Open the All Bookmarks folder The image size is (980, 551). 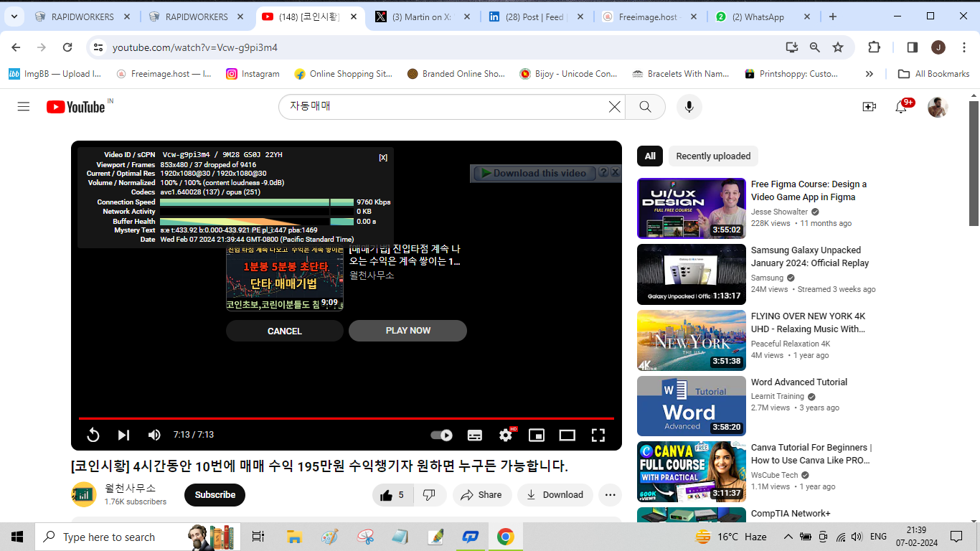(x=933, y=74)
